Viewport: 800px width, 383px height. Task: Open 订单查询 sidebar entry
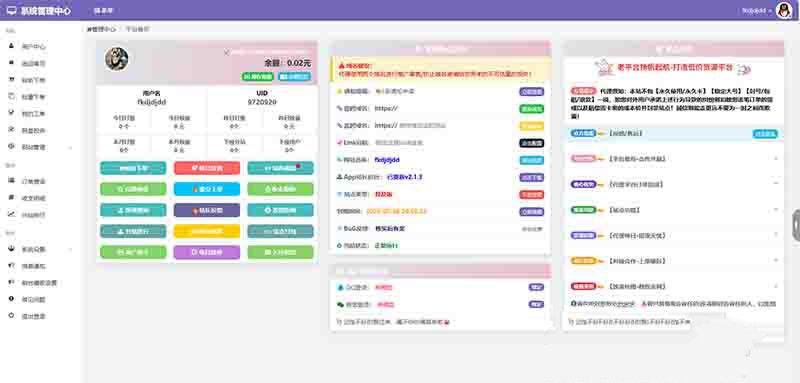tap(34, 181)
